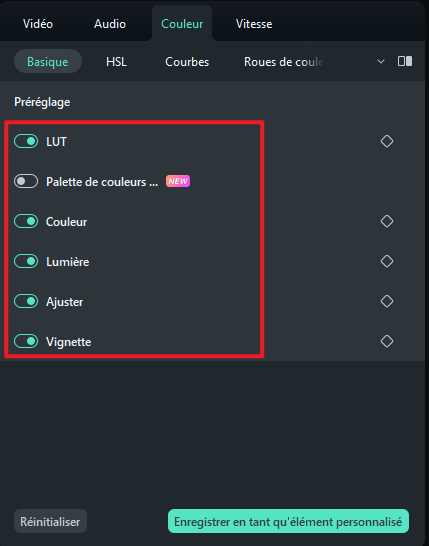The width and height of the screenshot is (429, 546).
Task: Click the Réinitialiser button
Action: coord(50,521)
